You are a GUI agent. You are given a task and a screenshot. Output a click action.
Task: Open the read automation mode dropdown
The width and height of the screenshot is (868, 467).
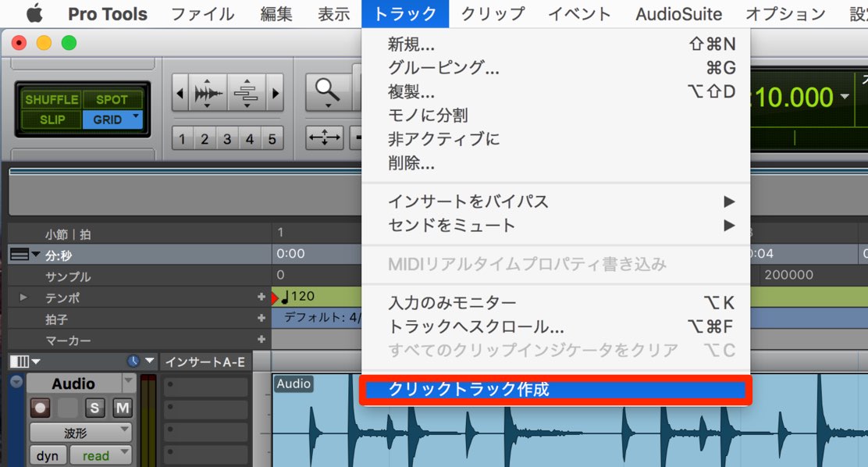click(101, 455)
